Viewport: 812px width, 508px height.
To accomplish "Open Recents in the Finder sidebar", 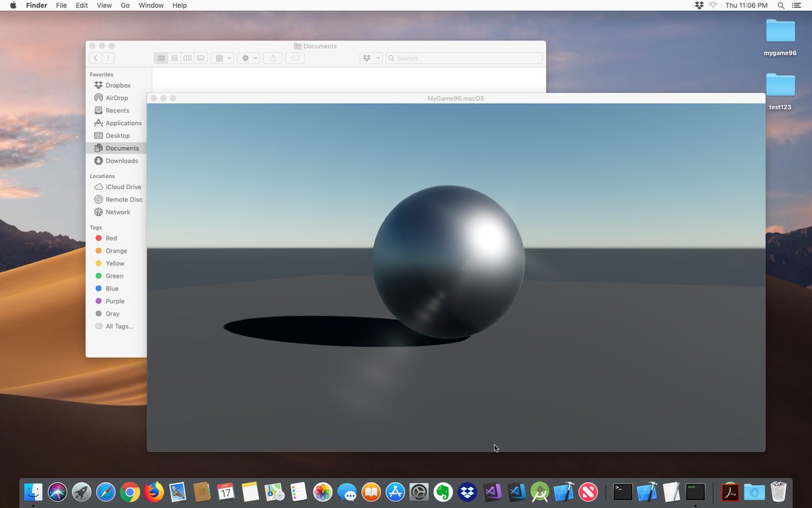I will coord(116,110).
